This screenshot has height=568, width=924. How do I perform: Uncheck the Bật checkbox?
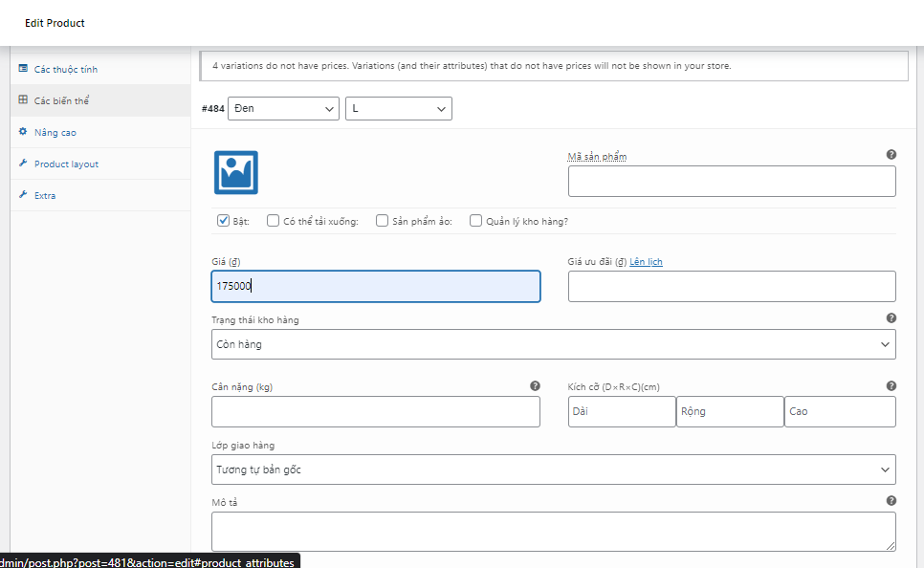[x=224, y=221]
